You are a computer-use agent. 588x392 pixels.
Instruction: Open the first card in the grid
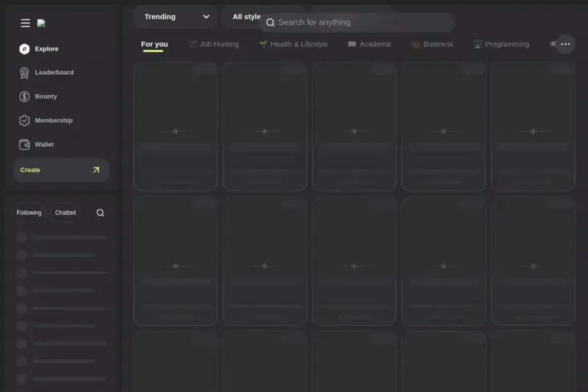(175, 126)
